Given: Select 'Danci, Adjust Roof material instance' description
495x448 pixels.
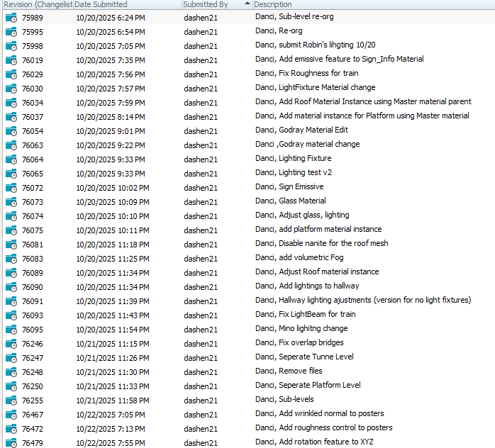Looking at the screenshot, I should (317, 272).
